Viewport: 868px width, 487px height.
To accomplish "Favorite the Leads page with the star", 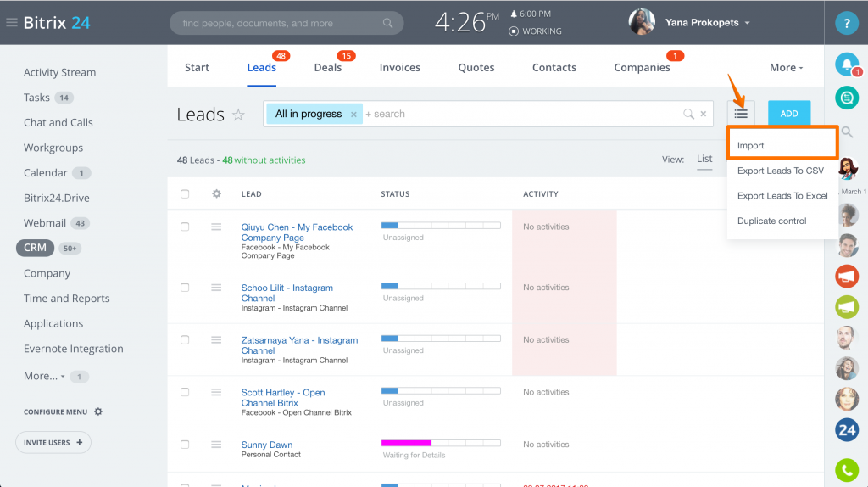I will (x=238, y=115).
